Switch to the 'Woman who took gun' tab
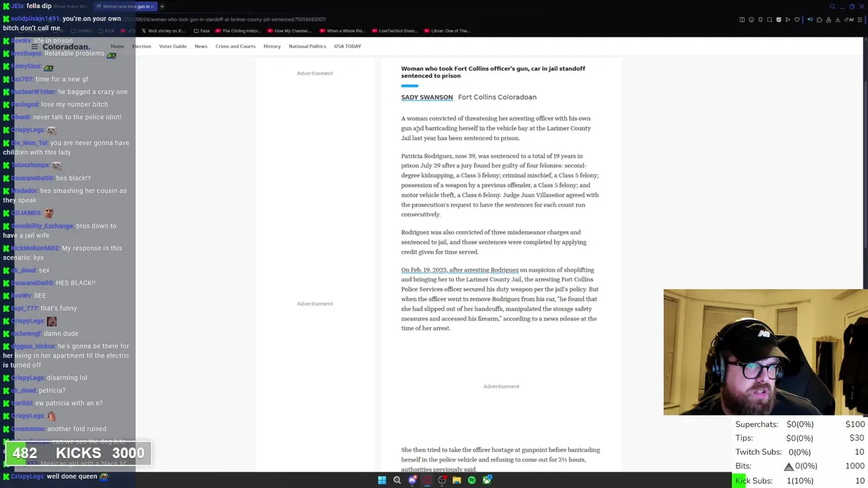The height and width of the screenshot is (488, 868). 125,6
